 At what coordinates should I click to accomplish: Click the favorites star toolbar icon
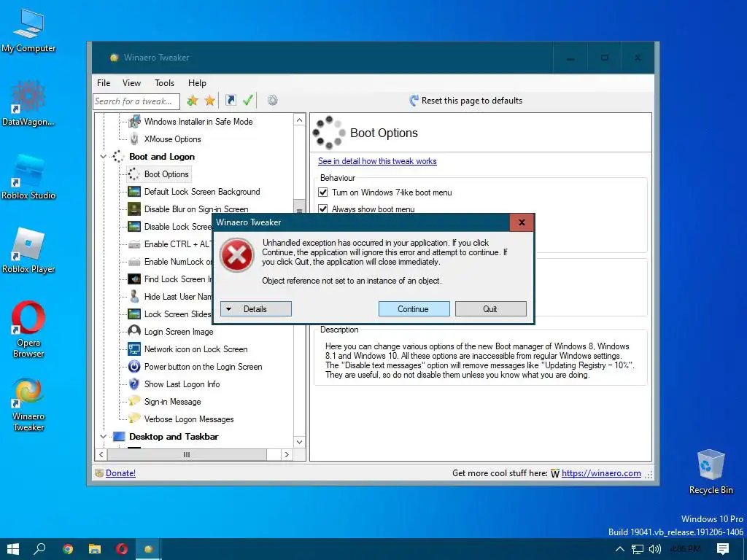click(x=209, y=101)
